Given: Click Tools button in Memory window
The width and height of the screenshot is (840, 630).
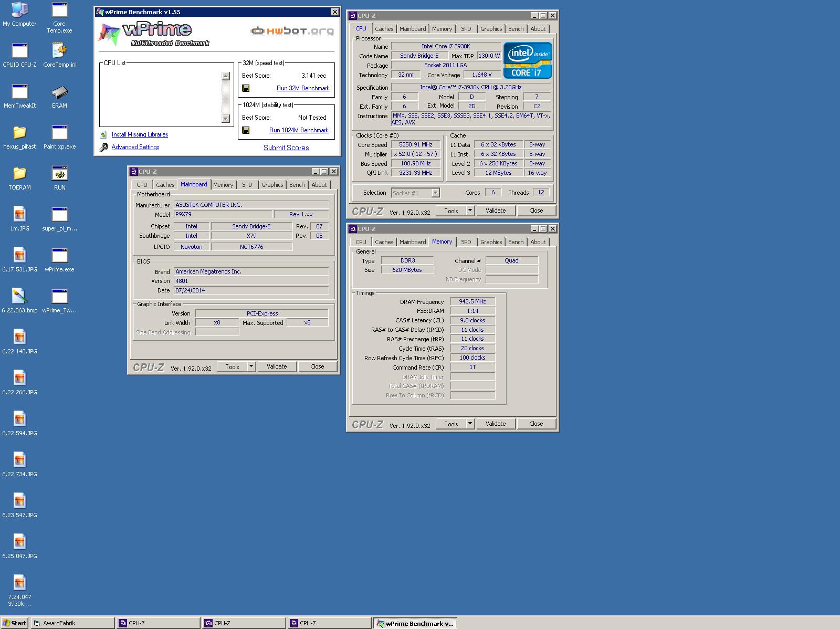Looking at the screenshot, I should click(451, 424).
